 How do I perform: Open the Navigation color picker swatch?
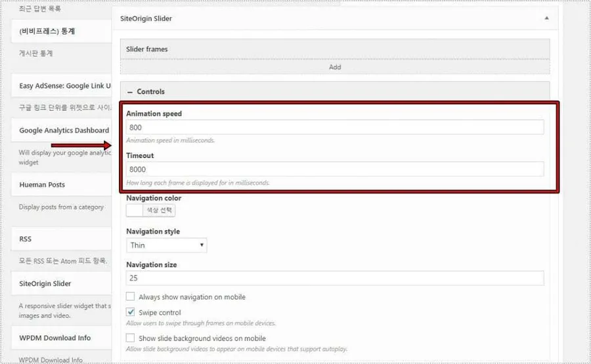pyautogui.click(x=135, y=211)
